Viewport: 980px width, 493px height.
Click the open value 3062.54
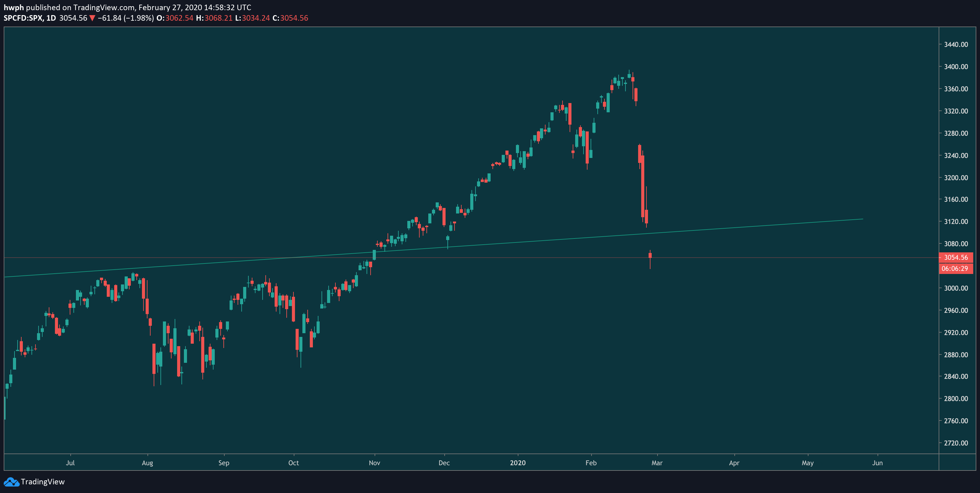[179, 18]
